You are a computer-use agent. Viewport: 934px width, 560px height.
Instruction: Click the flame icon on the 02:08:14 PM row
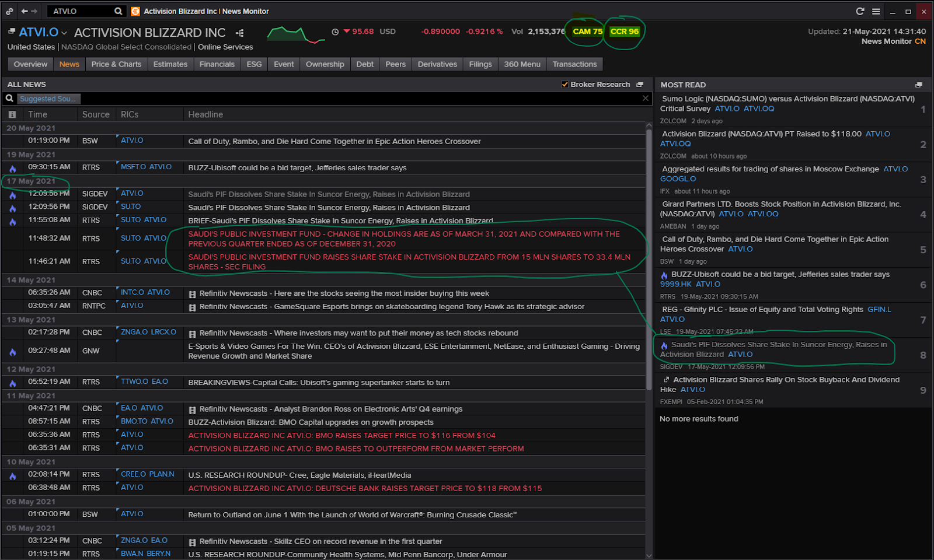pyautogui.click(x=12, y=475)
